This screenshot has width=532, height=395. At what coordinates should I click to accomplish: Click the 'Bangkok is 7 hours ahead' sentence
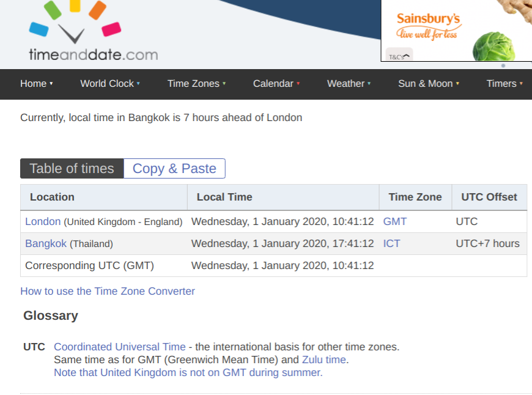click(161, 118)
